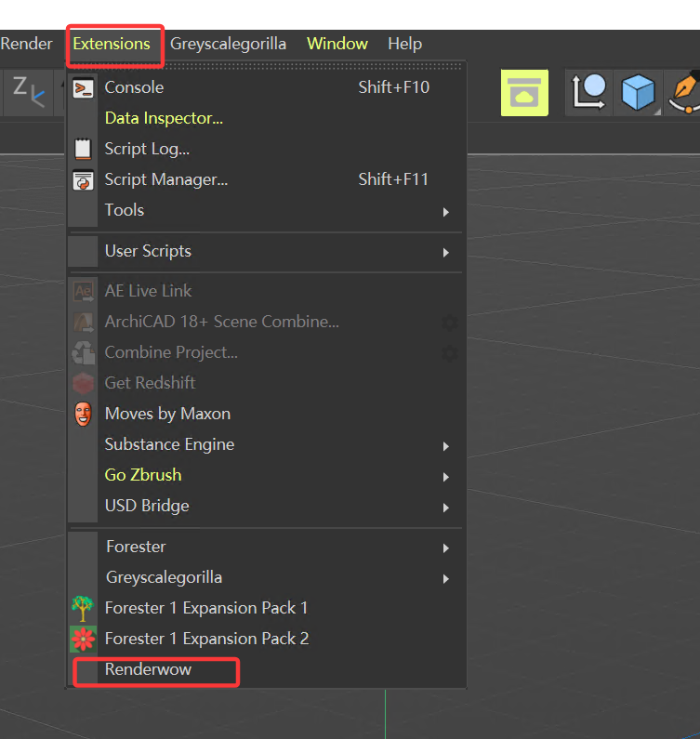Open the Greyscalegorilla menu
This screenshot has width=700, height=739.
228,44
